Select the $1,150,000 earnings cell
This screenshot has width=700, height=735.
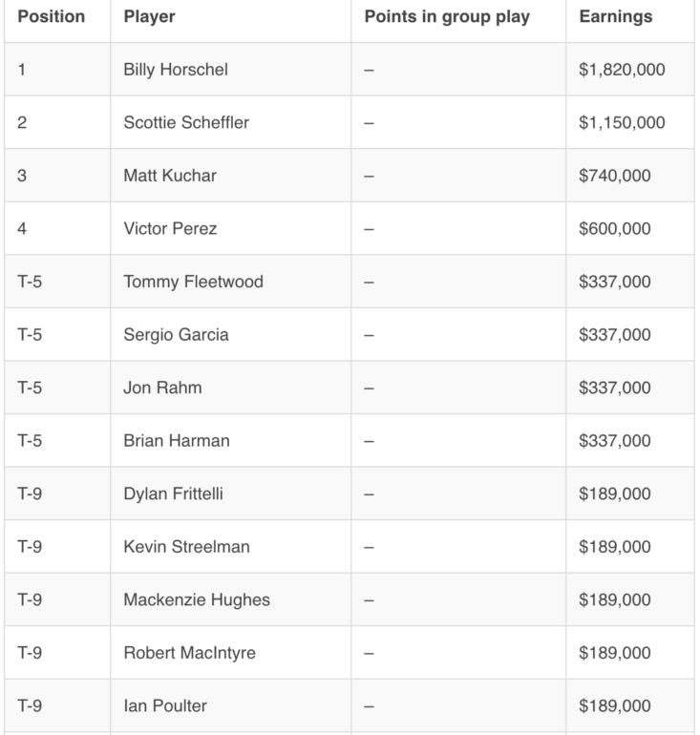[x=622, y=123]
